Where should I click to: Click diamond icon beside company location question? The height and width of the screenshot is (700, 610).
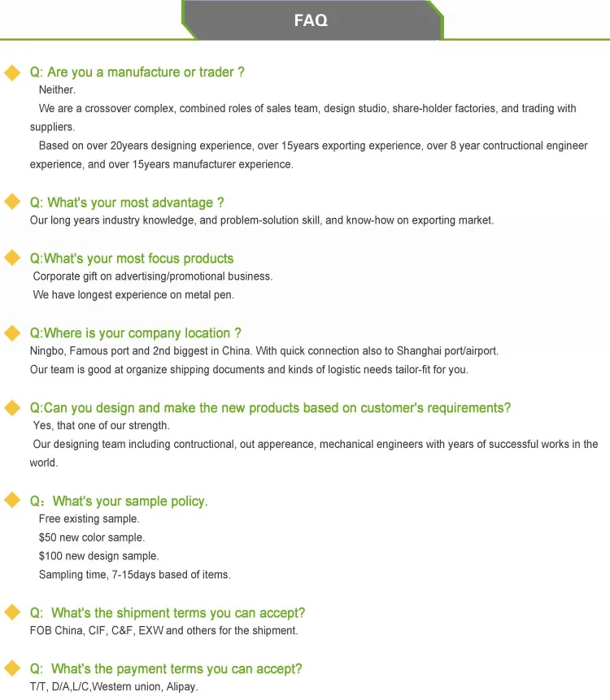[12, 333]
